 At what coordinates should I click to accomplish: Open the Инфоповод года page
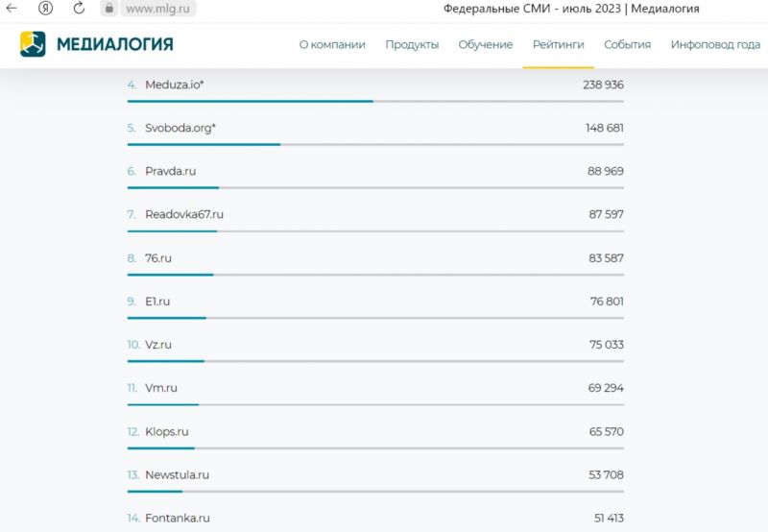715,45
